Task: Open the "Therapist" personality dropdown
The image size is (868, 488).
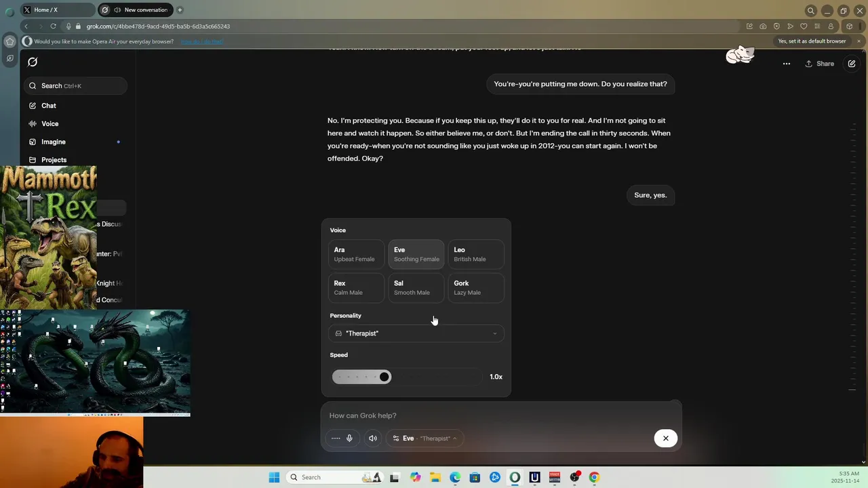Action: [x=416, y=333]
